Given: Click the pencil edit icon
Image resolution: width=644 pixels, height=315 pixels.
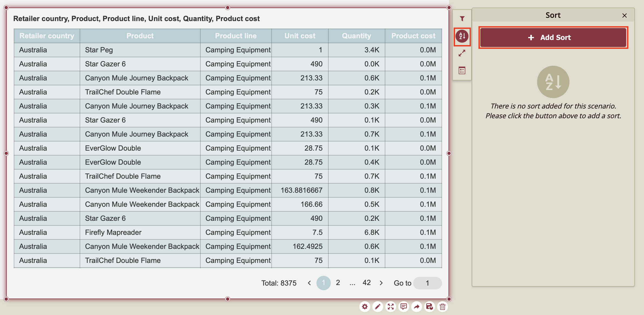Looking at the screenshot, I should 378,307.
